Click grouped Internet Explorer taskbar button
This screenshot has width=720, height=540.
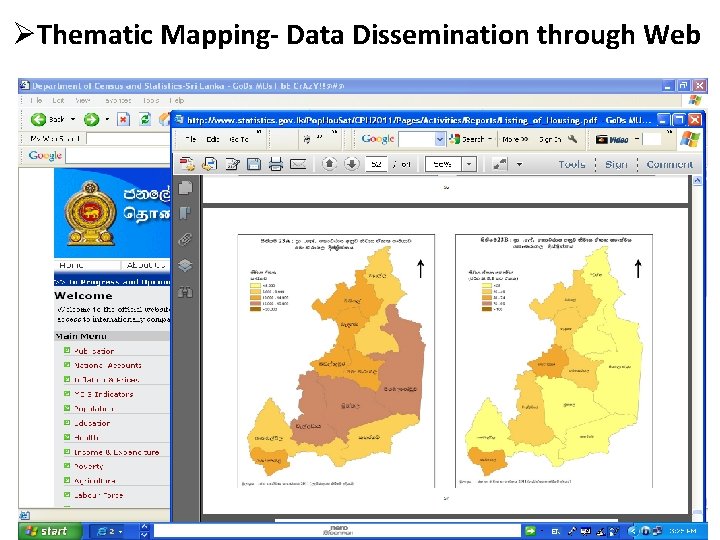tap(110, 532)
